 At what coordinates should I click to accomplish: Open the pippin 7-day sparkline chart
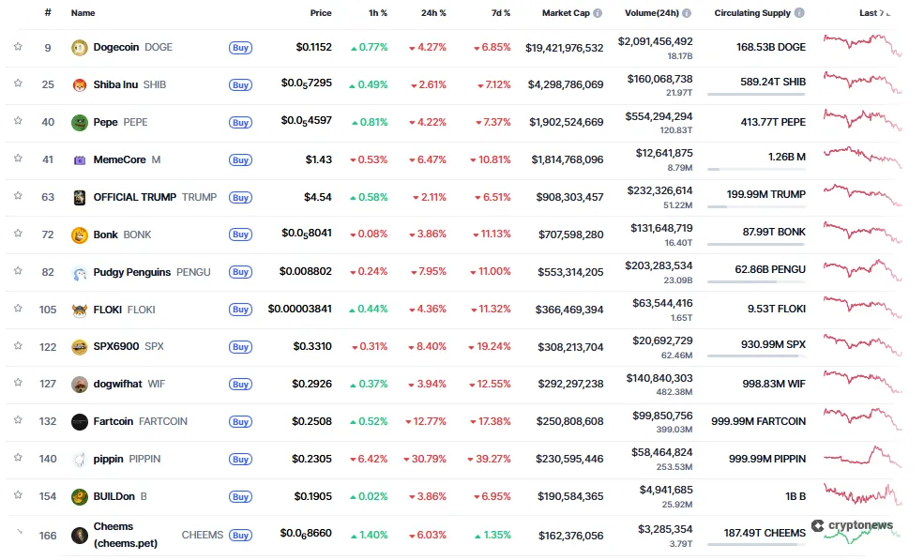[x=862, y=459]
